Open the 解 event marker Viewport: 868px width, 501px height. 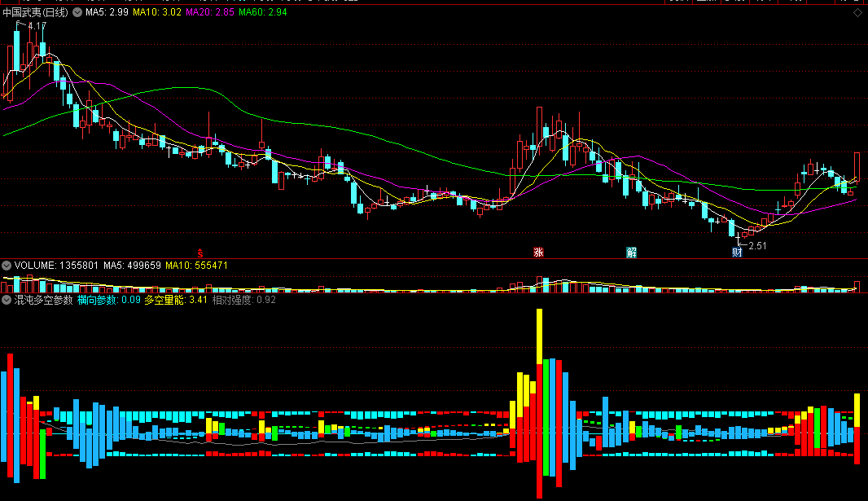(x=632, y=253)
